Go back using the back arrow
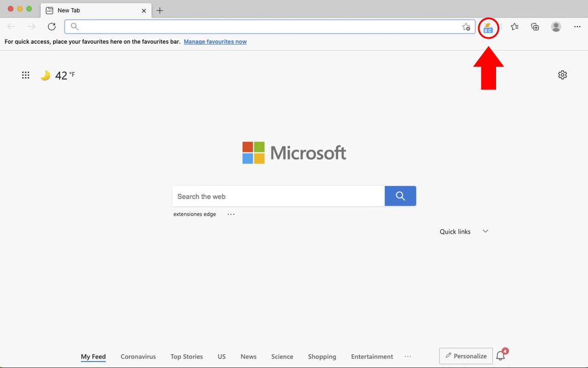This screenshot has height=368, width=588. point(11,27)
